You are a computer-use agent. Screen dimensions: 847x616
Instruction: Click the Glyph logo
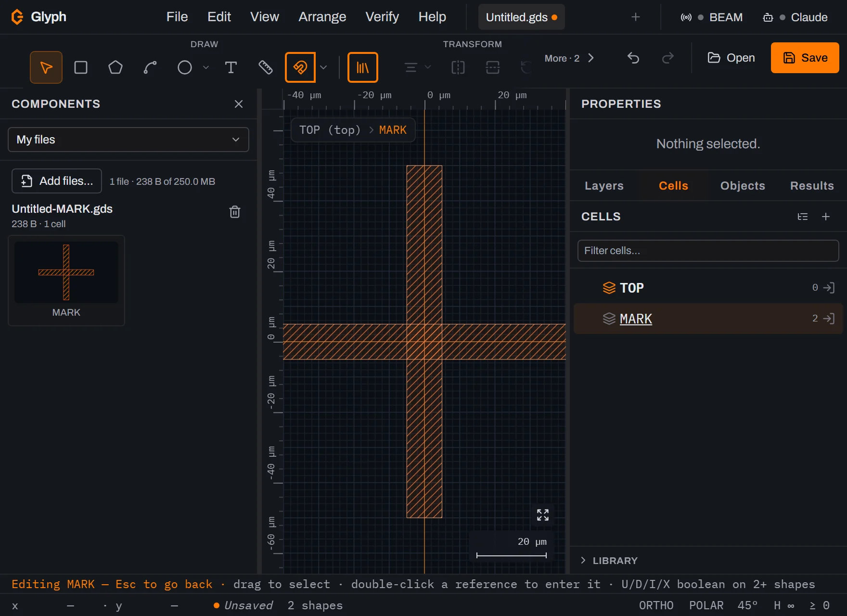[38, 17]
